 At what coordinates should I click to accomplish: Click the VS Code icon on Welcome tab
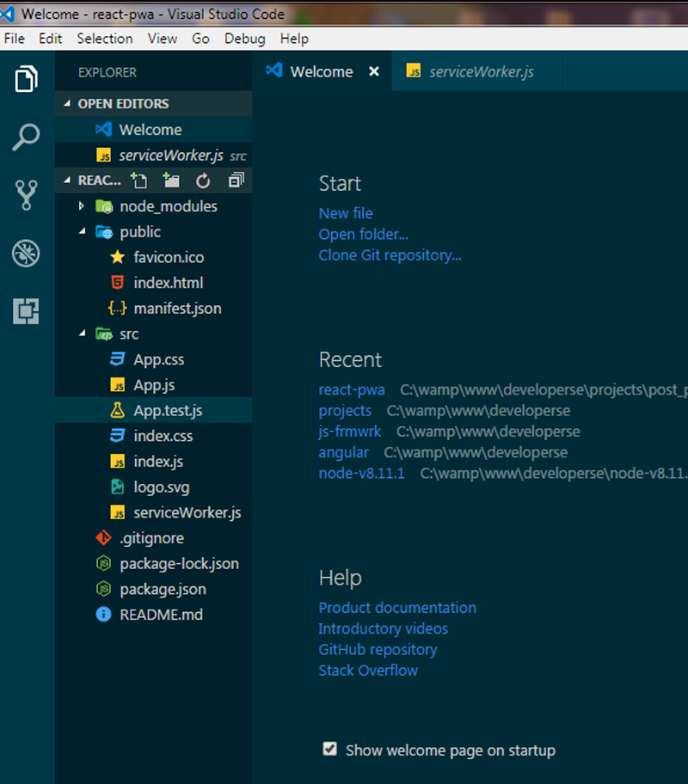pyautogui.click(x=274, y=70)
